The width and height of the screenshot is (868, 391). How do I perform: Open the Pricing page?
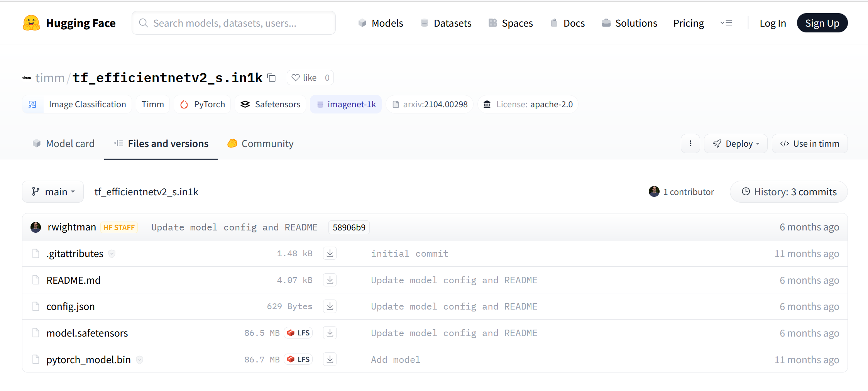[689, 23]
